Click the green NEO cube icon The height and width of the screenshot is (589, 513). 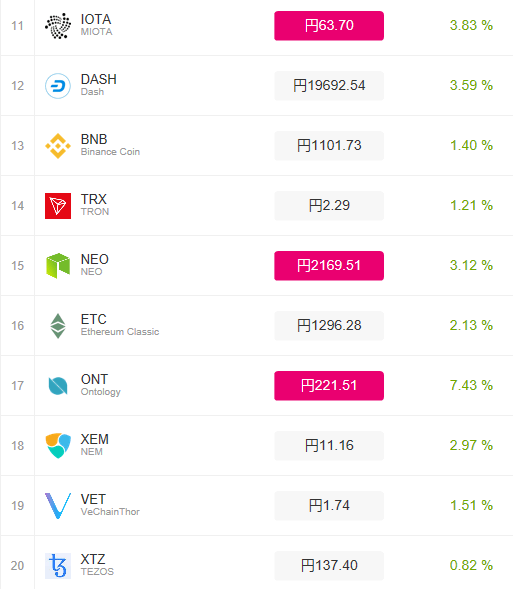click(x=58, y=266)
